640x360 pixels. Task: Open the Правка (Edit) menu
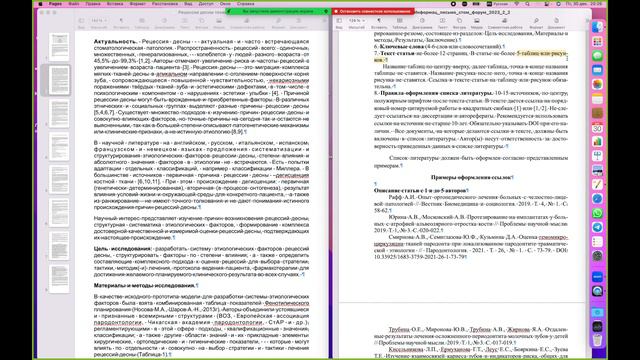click(x=93, y=4)
